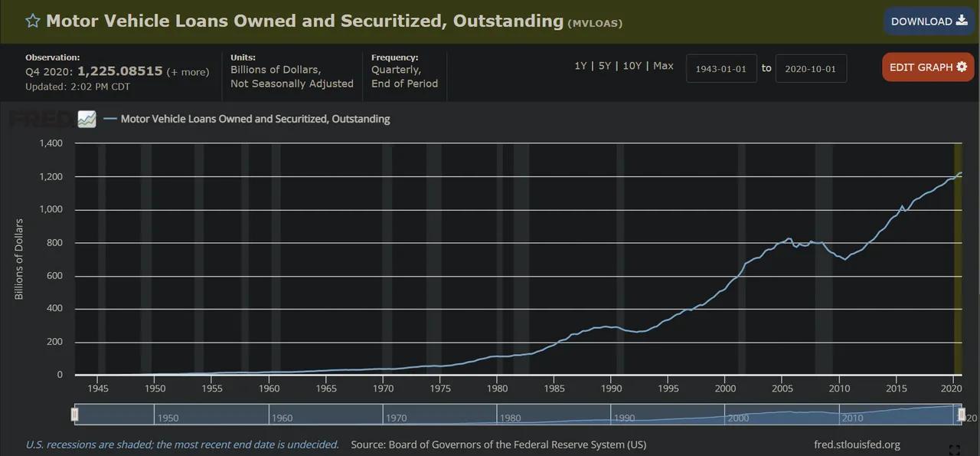Select the Max date range
Viewport: 980px width, 456px height.
coord(663,66)
